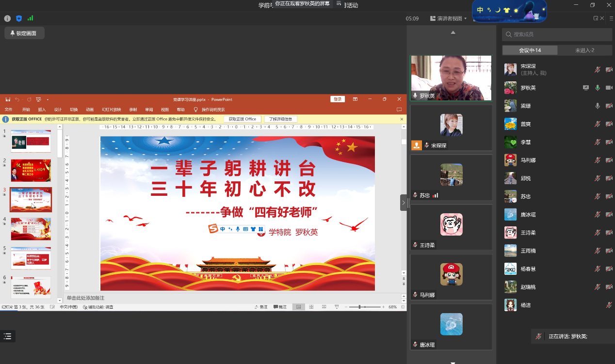Click screen share icon beside 罗秋英

(x=586, y=88)
